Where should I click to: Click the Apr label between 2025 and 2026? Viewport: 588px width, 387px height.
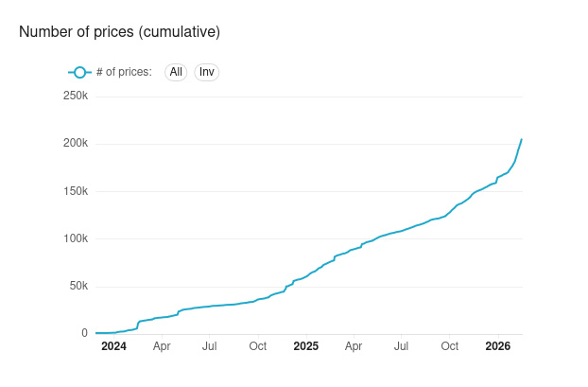click(x=354, y=346)
